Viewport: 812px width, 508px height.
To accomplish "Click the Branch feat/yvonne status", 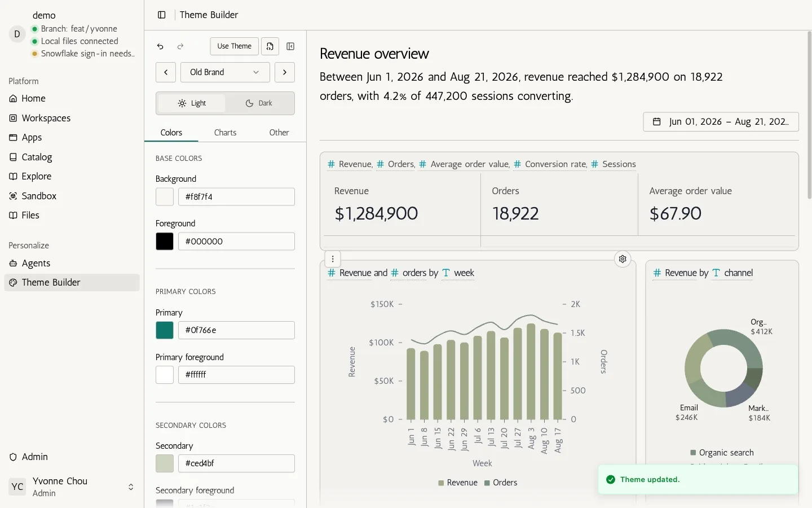I will click(x=74, y=29).
